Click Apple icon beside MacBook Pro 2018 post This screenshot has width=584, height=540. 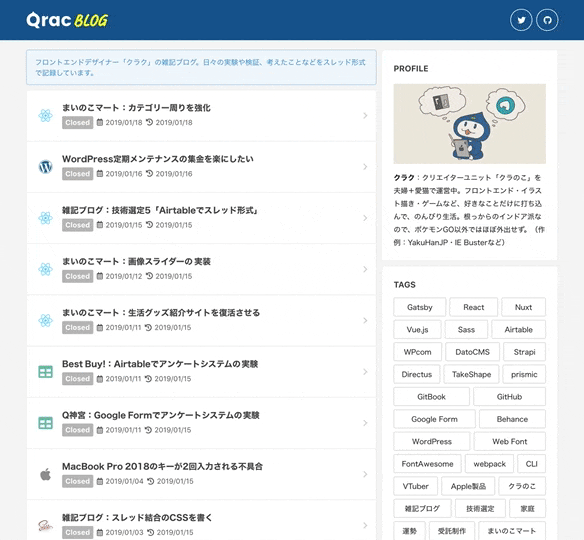(x=45, y=474)
